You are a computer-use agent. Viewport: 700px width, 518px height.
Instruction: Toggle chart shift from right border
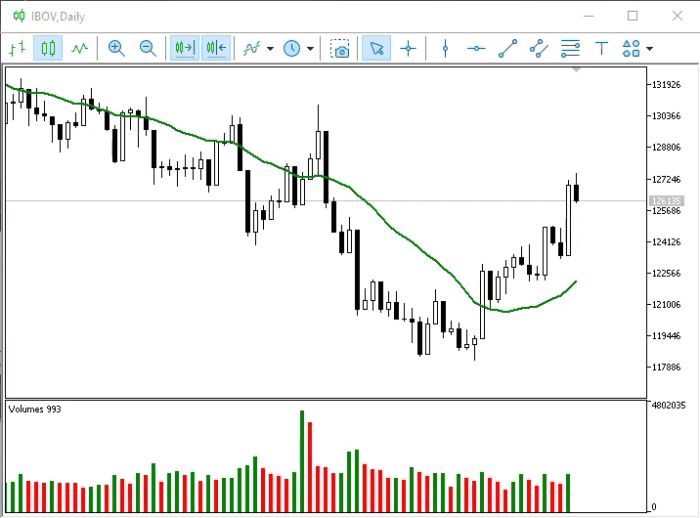[x=216, y=48]
